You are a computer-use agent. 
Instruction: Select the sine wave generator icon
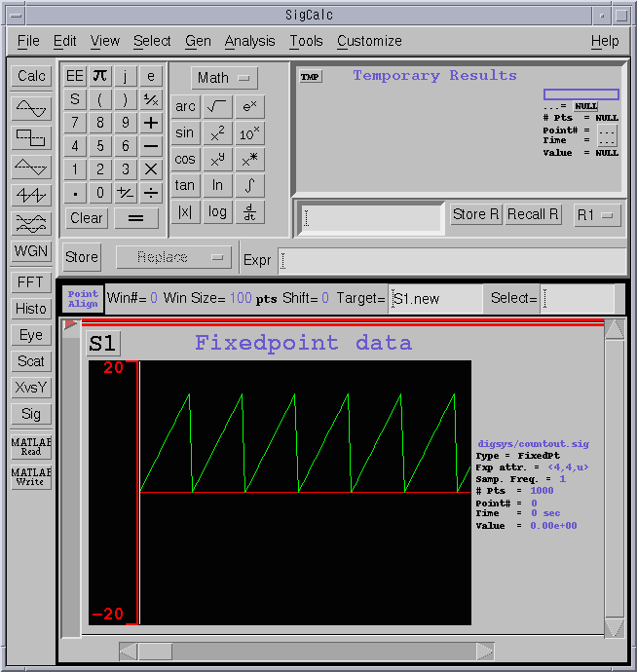31,108
